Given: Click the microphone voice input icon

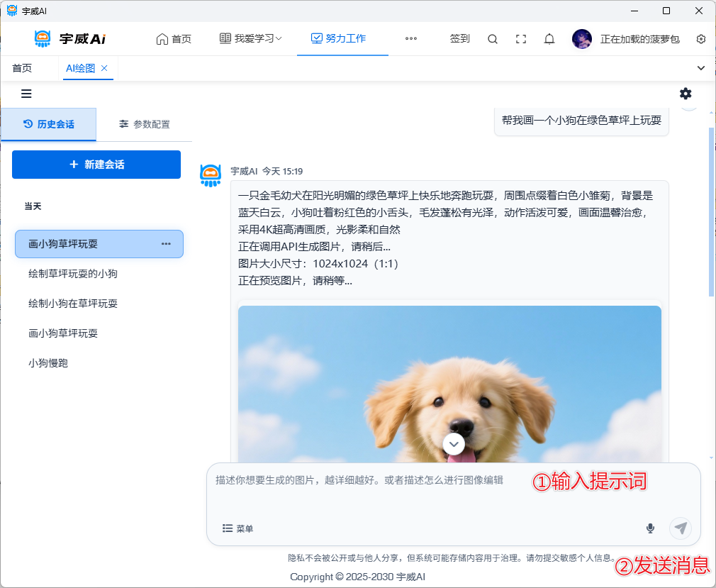Looking at the screenshot, I should click(x=650, y=528).
